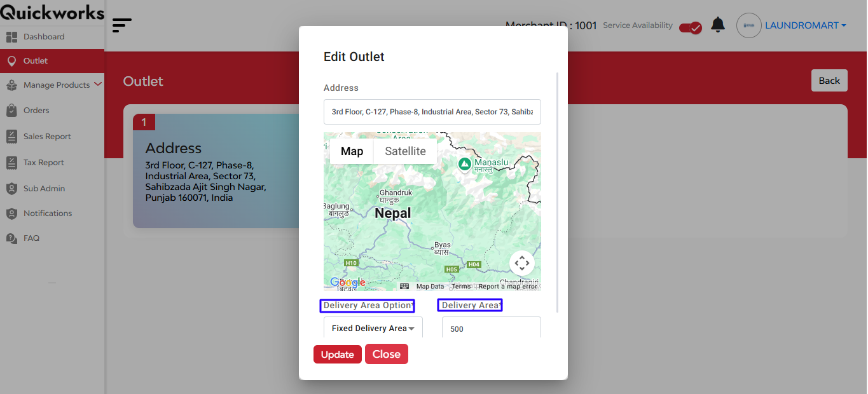Expand the Manage Products chevron

click(x=98, y=84)
